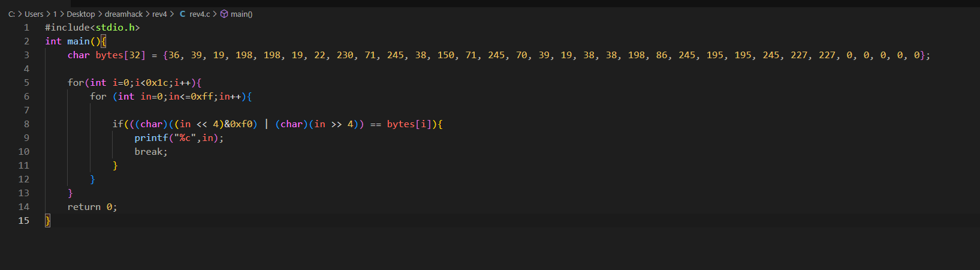Click the closing brace on line 13
The image size is (980, 270).
click(x=70, y=193)
